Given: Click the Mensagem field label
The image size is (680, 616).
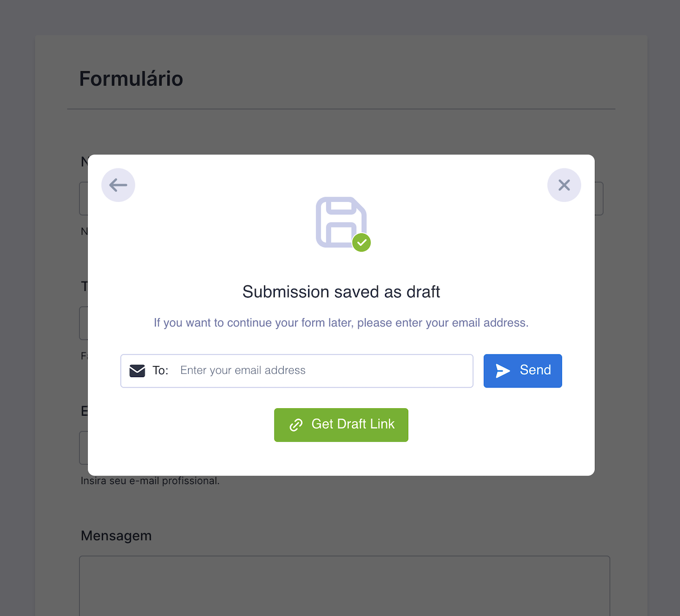Looking at the screenshot, I should coord(116,536).
